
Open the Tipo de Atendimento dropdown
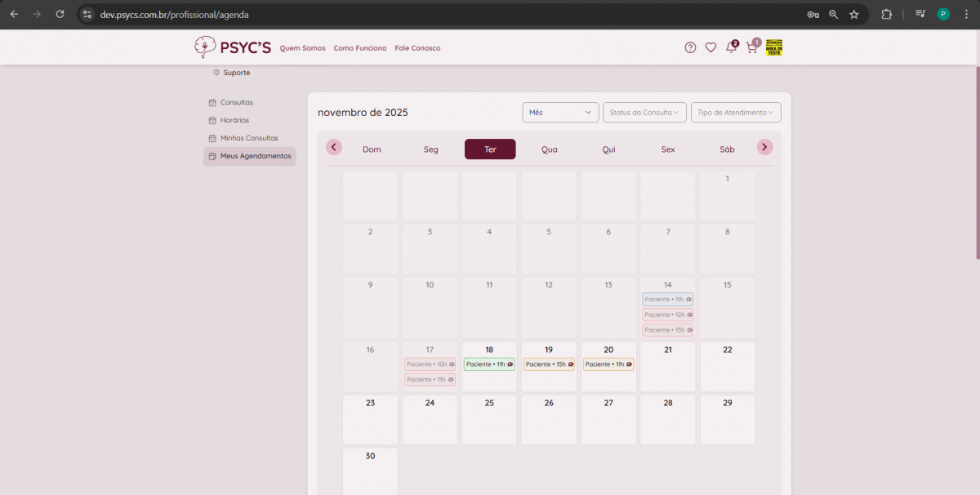point(736,113)
